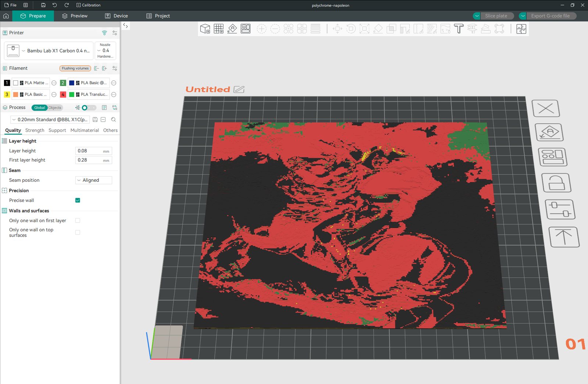588x384 pixels.
Task: Switch to the Project tab
Action: point(158,16)
